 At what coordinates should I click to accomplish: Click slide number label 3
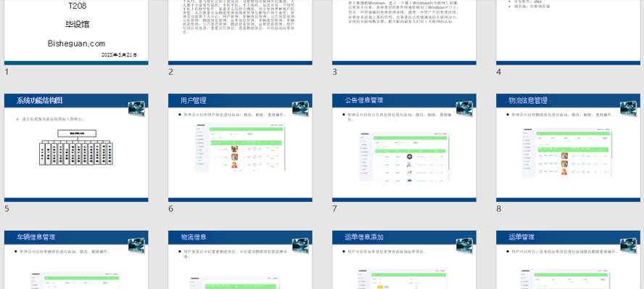tap(335, 72)
